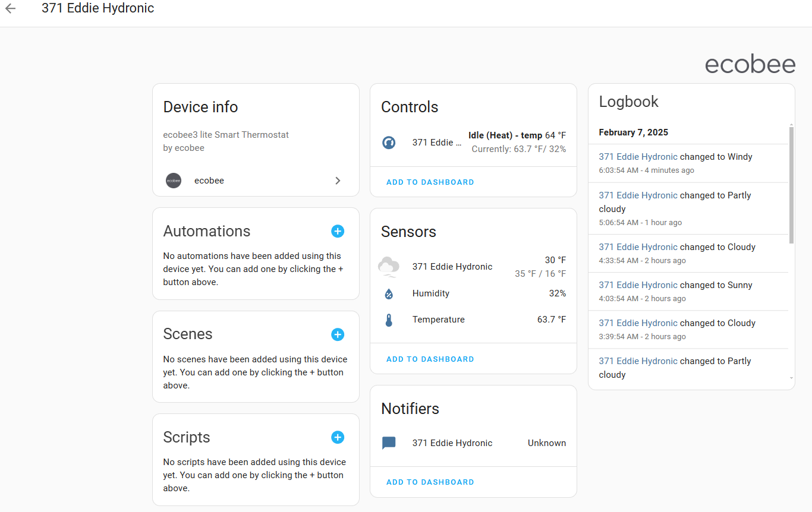The height and width of the screenshot is (512, 812).
Task: Add Notifiers card to dashboard
Action: 430,482
